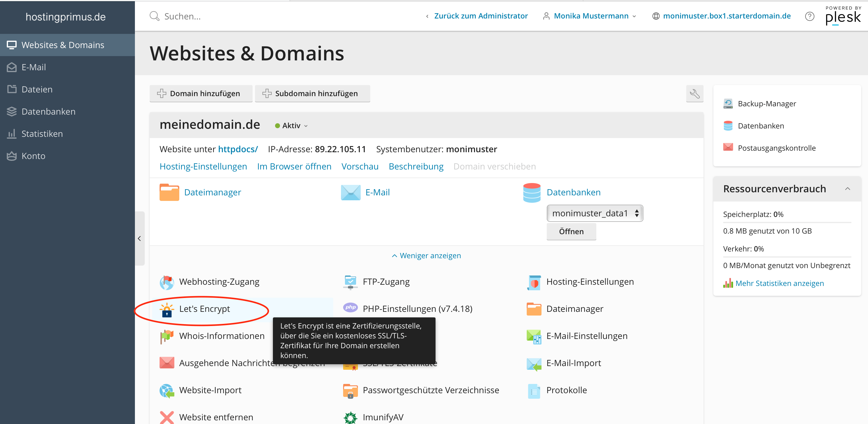Open E-Mail in the sidebar
This screenshot has width=868, height=424.
67,67
